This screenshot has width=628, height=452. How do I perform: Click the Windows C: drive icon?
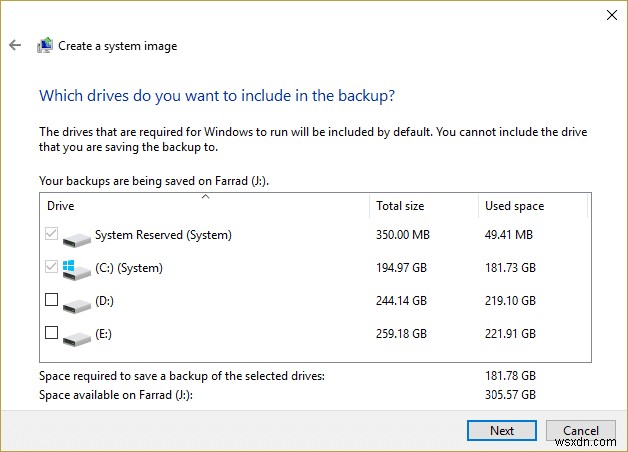(76, 269)
